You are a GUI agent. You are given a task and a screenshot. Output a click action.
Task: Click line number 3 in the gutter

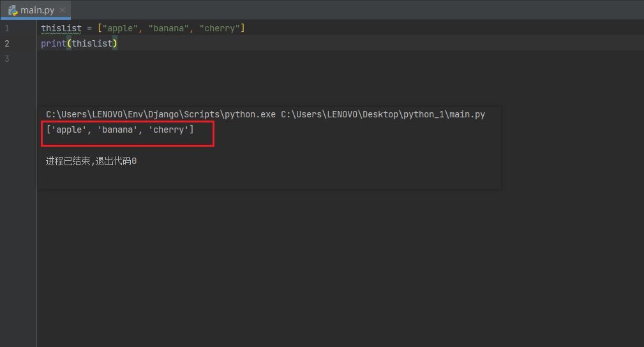pos(7,59)
